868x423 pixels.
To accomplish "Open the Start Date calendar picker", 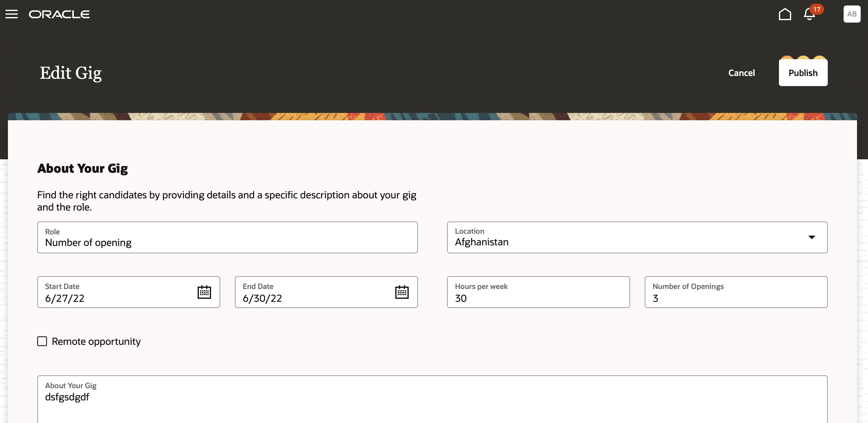I will coord(204,292).
